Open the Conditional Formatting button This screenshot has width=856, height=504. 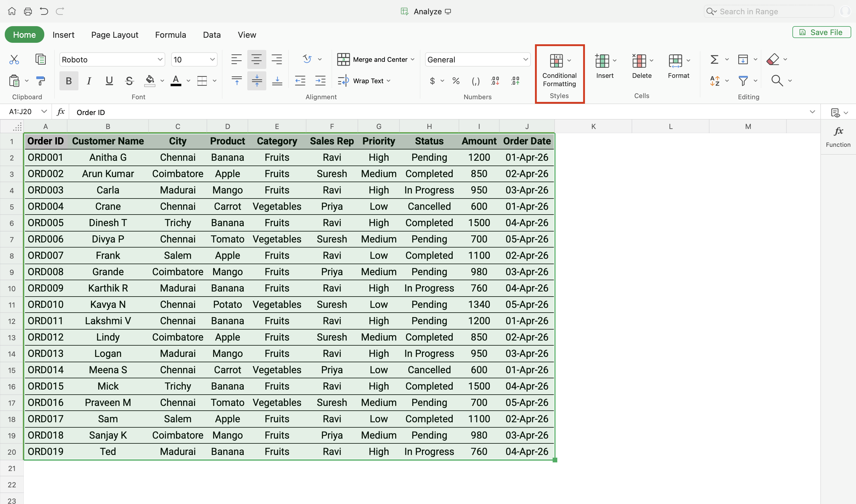[559, 71]
